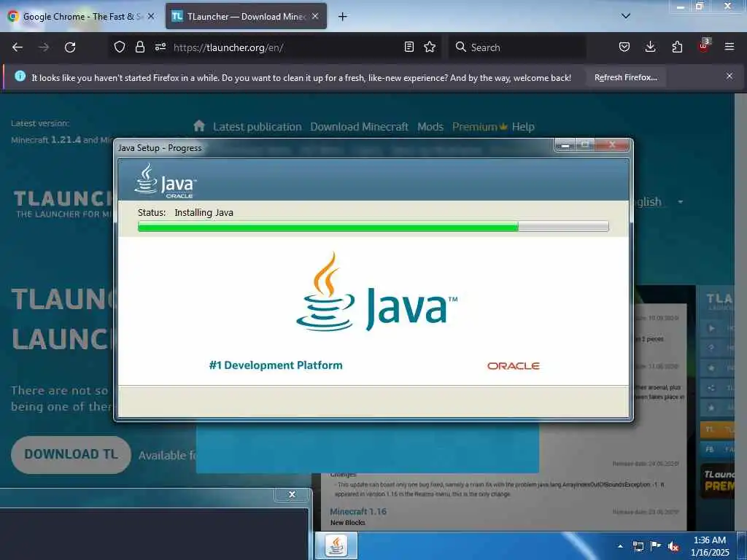Expand the list all tabs chevron
This screenshot has height=560, width=747.
point(626,16)
